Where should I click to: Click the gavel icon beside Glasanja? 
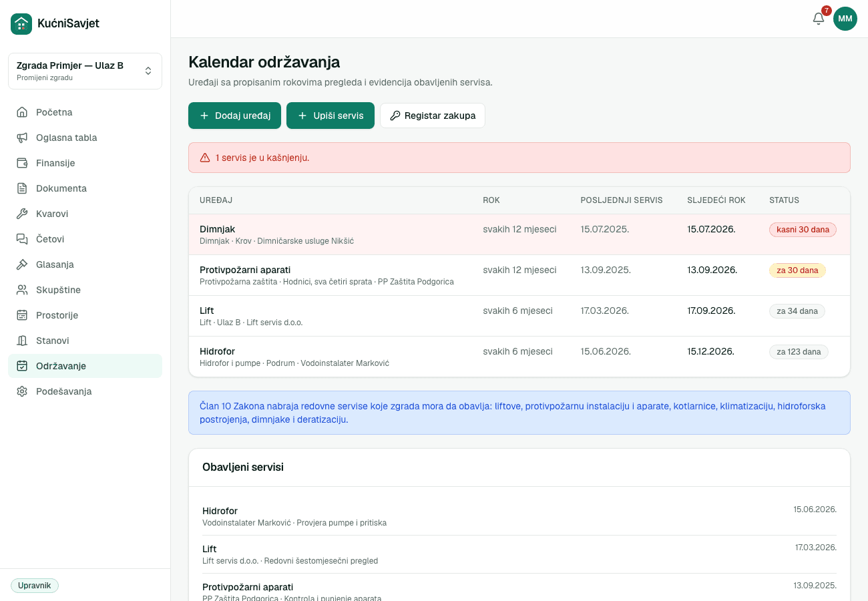coord(22,264)
